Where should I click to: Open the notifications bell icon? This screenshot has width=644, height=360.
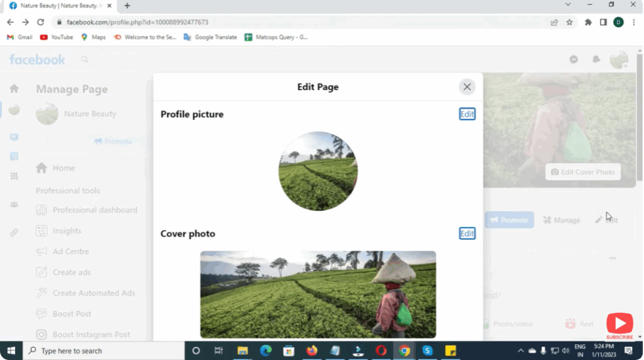(596, 59)
